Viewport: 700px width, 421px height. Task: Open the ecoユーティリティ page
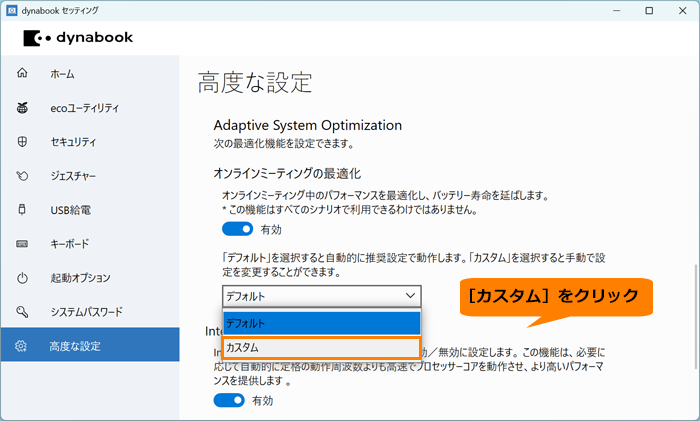90,108
